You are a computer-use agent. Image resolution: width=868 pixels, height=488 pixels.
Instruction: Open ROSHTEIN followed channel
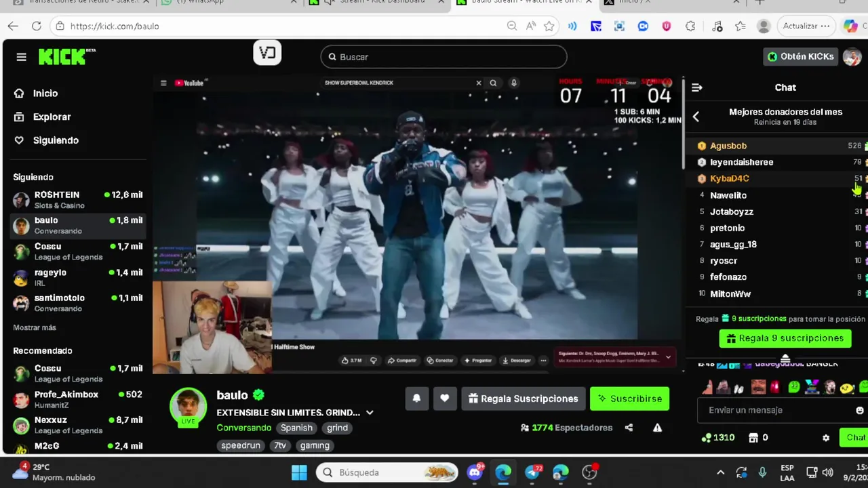click(78, 200)
